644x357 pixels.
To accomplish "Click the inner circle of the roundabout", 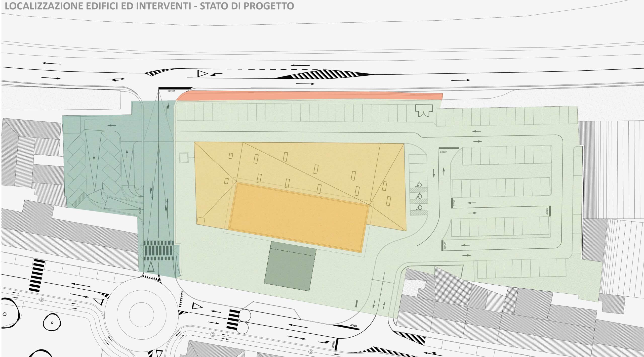I will tap(141, 315).
